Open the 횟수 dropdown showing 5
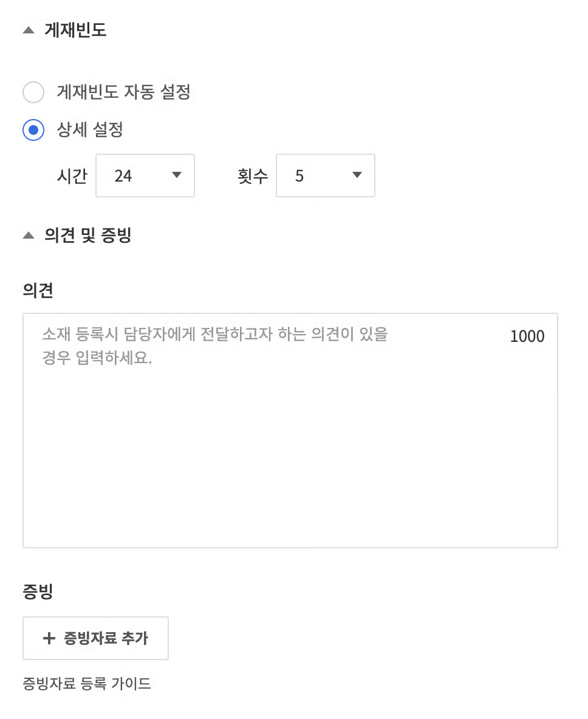The width and height of the screenshot is (588, 719). pos(325,175)
